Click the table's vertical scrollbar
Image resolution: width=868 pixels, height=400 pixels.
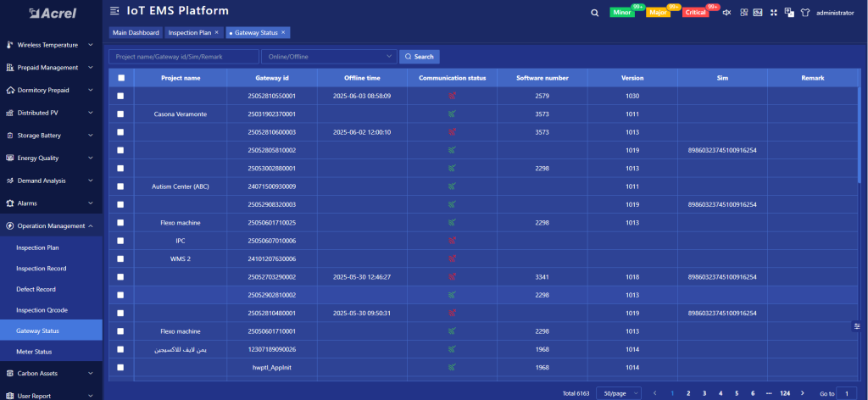pos(860,136)
